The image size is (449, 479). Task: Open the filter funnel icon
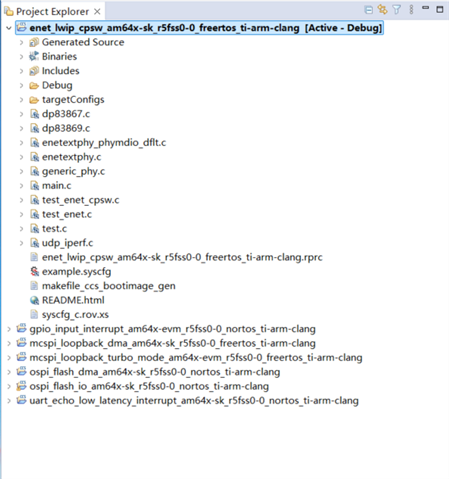click(396, 10)
